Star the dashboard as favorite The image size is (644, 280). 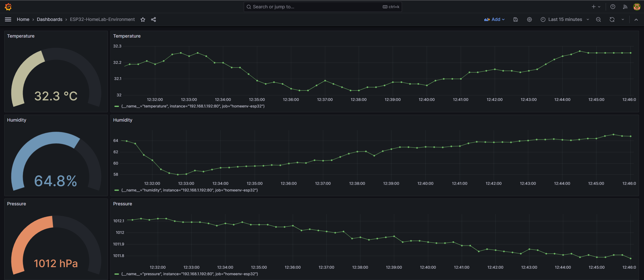tap(143, 19)
